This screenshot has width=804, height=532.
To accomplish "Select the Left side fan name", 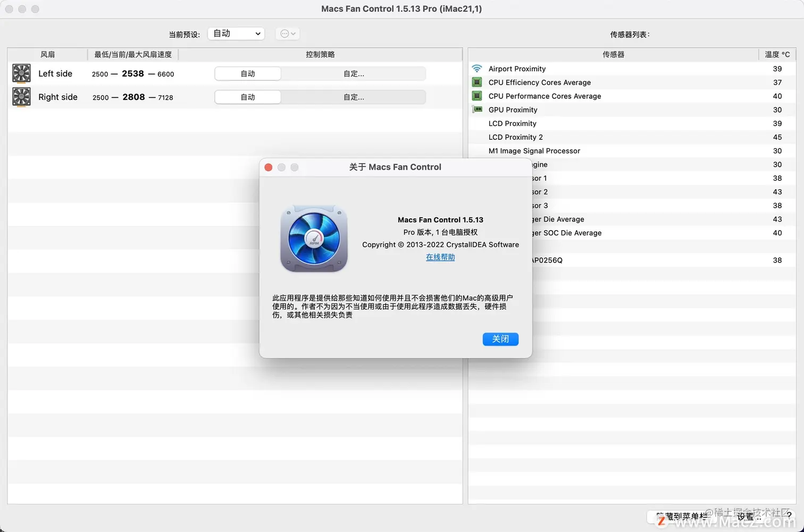I will pyautogui.click(x=55, y=74).
